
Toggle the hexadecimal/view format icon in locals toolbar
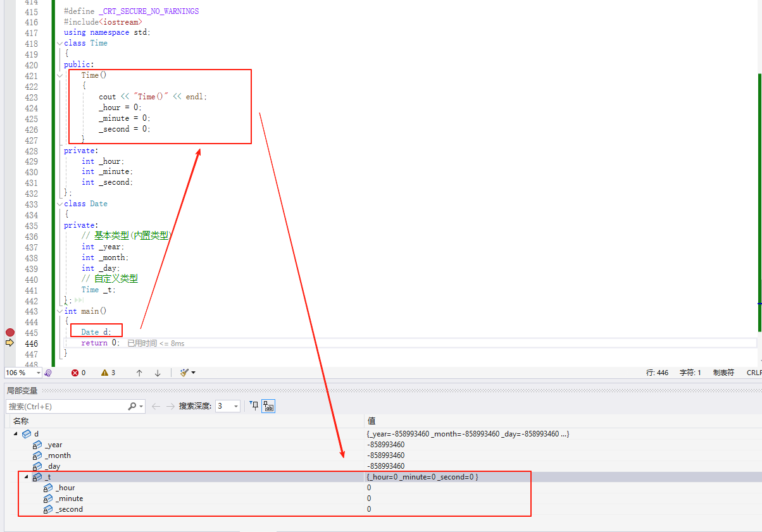(269, 406)
